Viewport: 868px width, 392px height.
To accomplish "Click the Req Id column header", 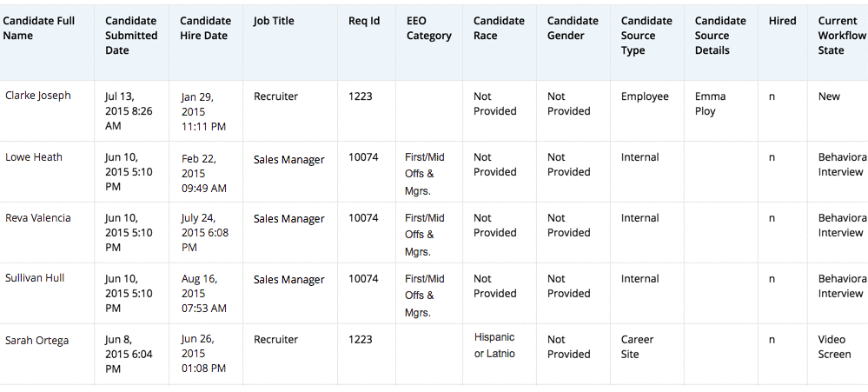I will [364, 21].
